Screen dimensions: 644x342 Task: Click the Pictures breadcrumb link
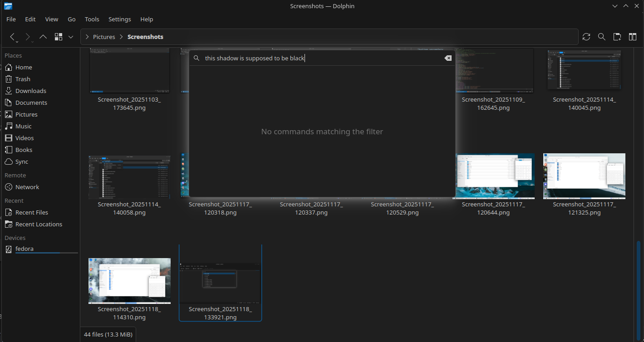(104, 37)
